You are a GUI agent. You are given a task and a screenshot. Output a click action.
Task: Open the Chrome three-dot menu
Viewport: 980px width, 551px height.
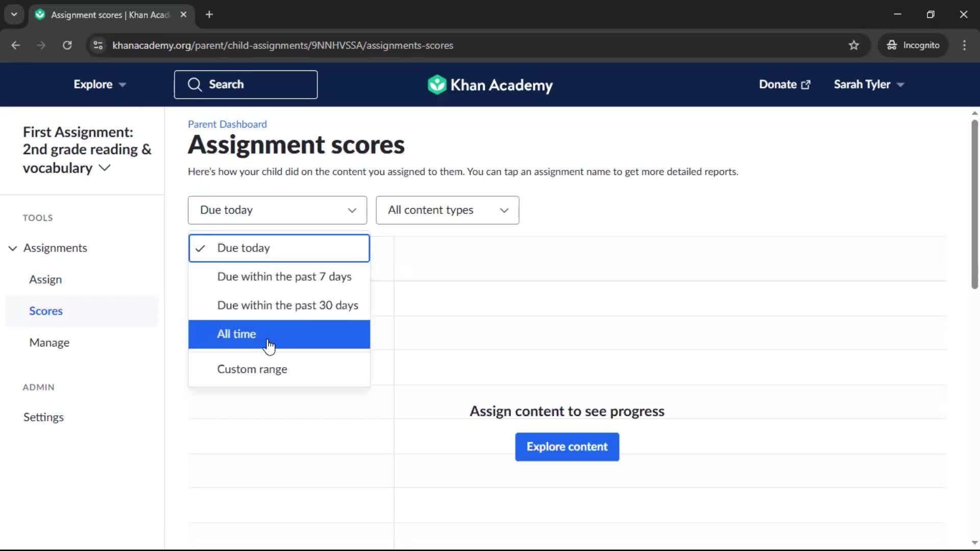point(964,45)
